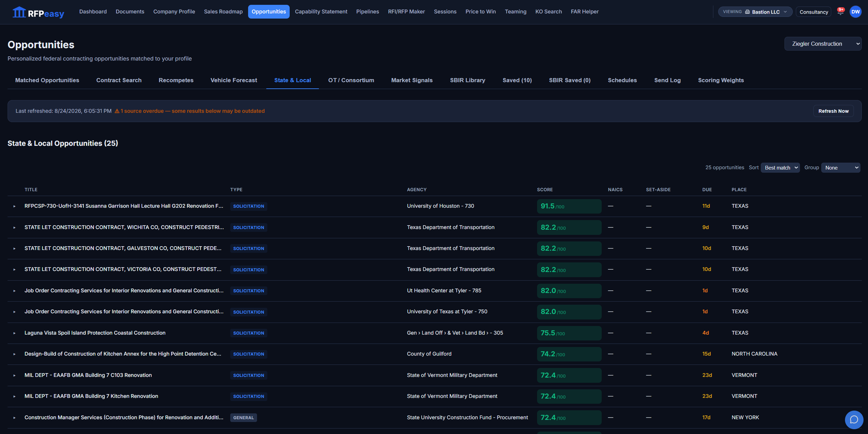Click the SCORE column header
This screenshot has width=868, height=434.
tap(545, 190)
